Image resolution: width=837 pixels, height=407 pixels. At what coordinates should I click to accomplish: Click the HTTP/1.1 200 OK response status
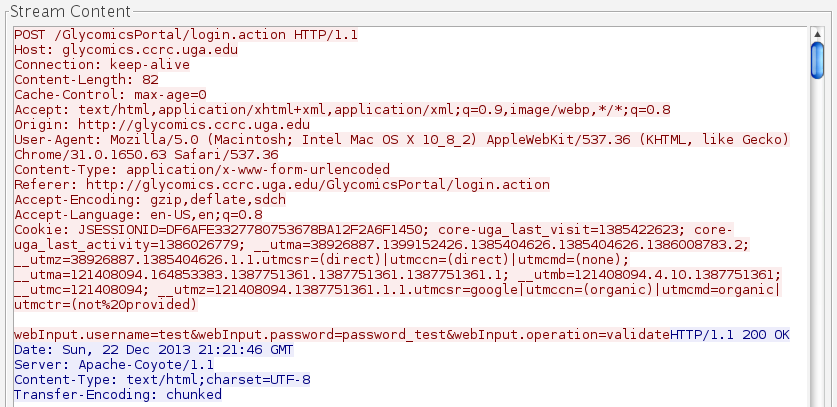[730, 334]
